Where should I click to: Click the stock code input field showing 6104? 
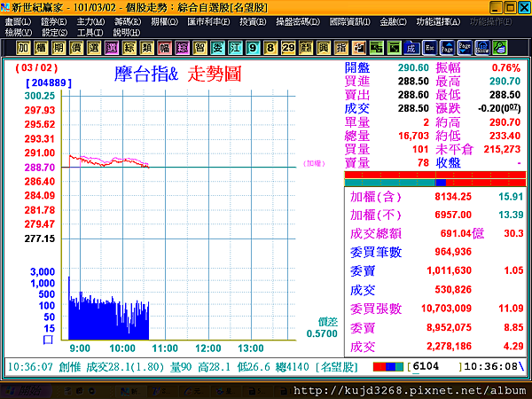pos(434,367)
